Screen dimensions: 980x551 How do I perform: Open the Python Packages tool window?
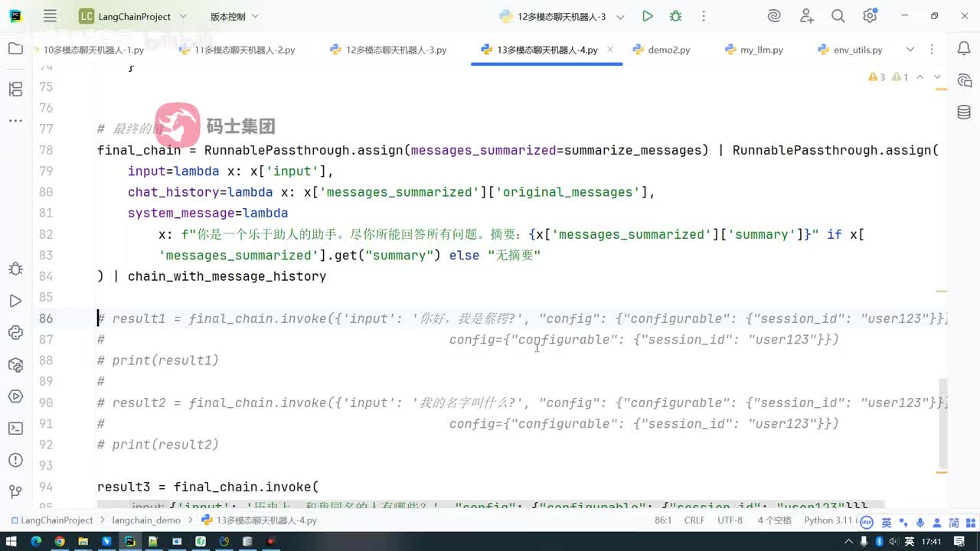point(15,364)
